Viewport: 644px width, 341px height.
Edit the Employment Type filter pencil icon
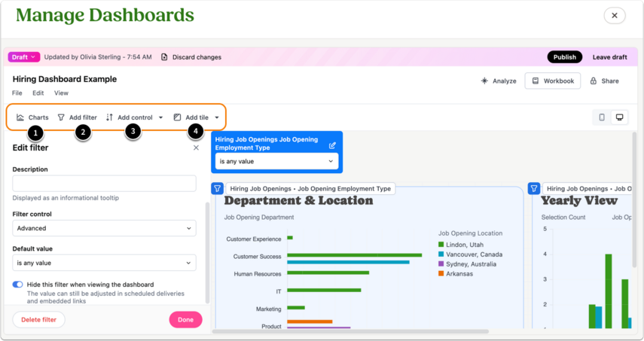[332, 145]
